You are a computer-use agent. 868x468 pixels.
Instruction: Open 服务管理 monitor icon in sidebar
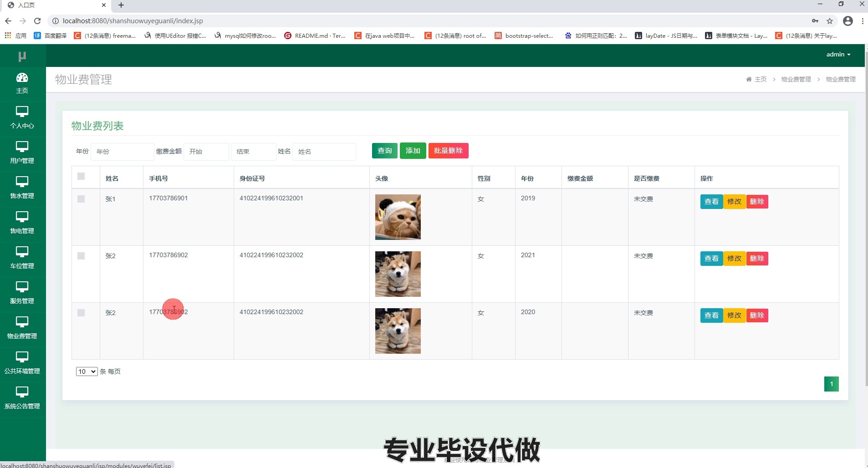pyautogui.click(x=22, y=287)
